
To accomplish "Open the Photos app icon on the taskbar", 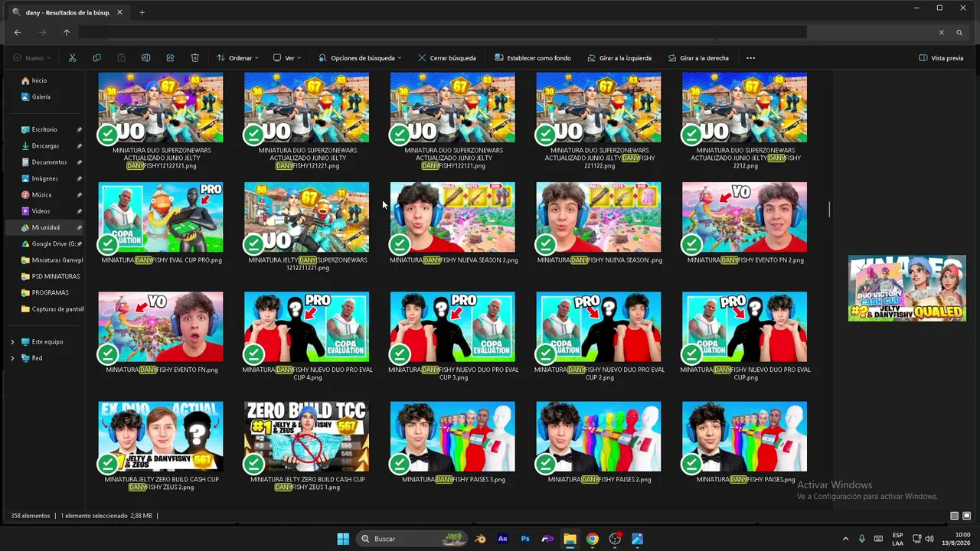I will pos(637,539).
